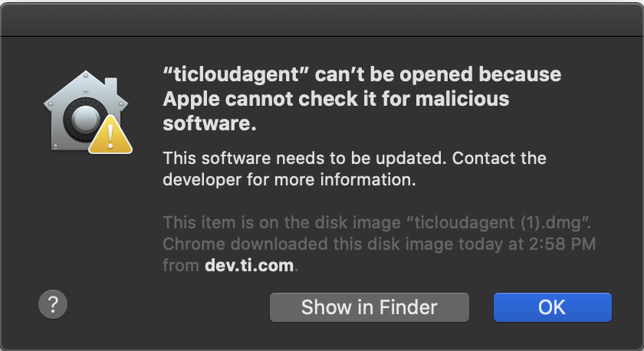
Task: Click the bold dev.ti.com source text
Action: [x=249, y=265]
